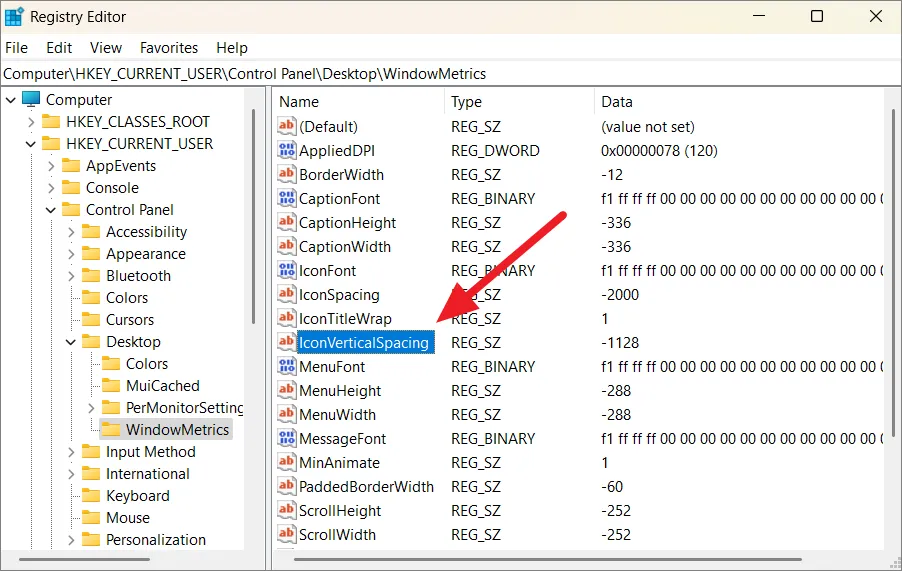
Task: Click the AppliedDPI DWORD value icon
Action: click(x=286, y=151)
